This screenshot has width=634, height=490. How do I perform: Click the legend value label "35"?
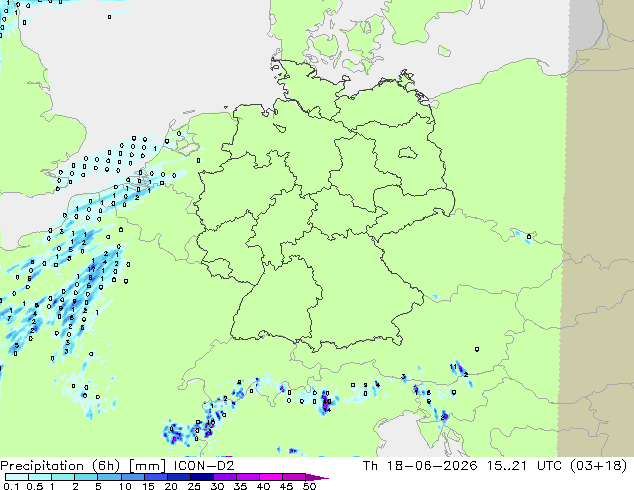[x=240, y=486]
